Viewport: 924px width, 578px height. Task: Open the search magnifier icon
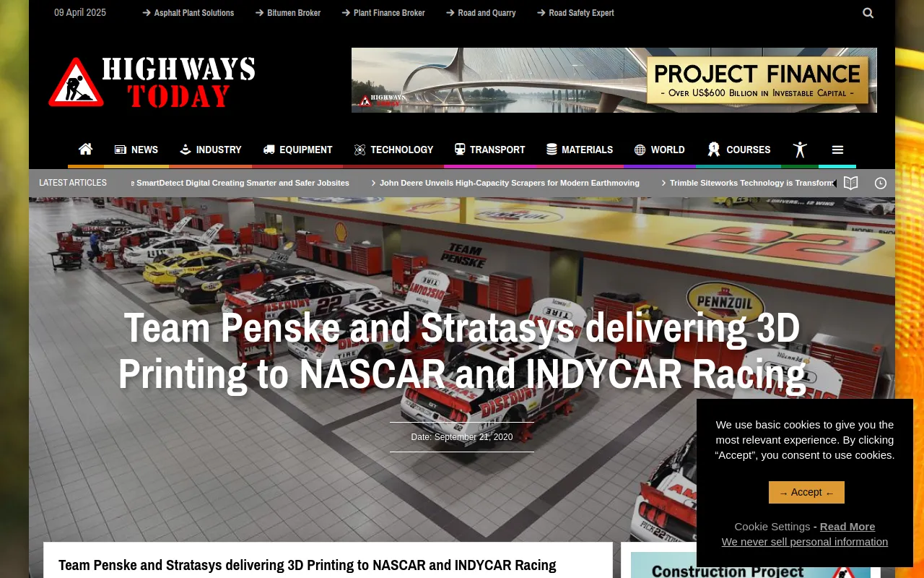(x=868, y=13)
